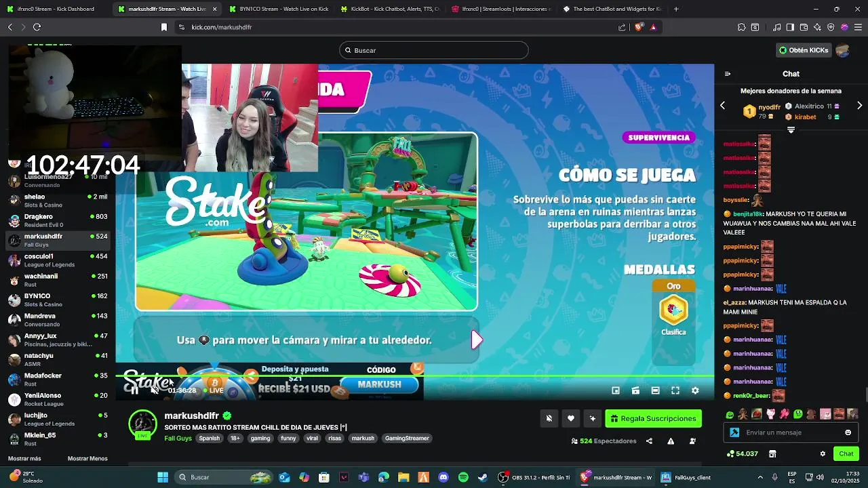The height and width of the screenshot is (488, 868).
Task: Pause the stream video playback
Action: (134, 390)
